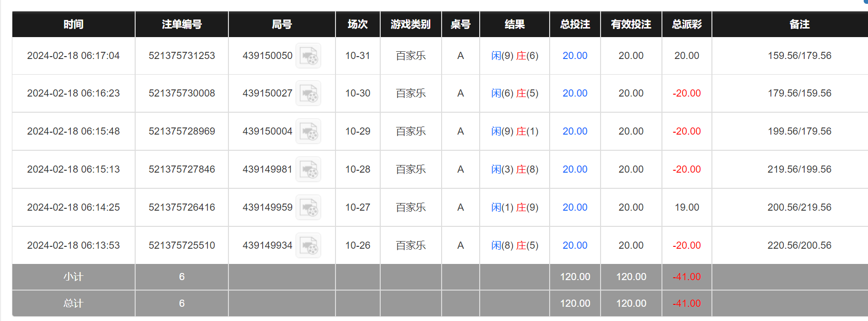This screenshot has width=868, height=321.
Task: Select bet number 521375731253
Action: pos(182,56)
